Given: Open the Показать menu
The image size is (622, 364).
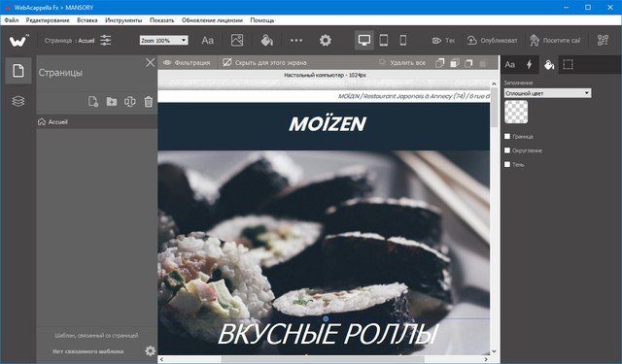Looking at the screenshot, I should coord(162,20).
